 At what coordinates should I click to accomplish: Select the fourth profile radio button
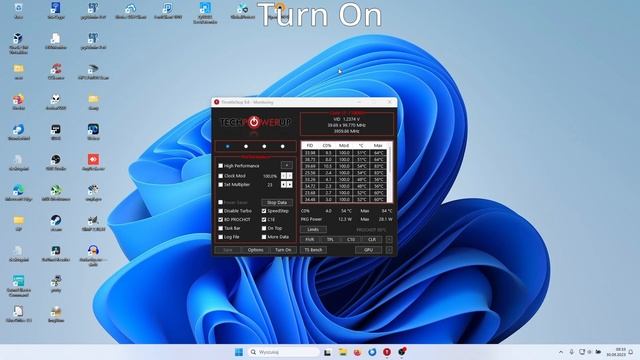coord(282,146)
